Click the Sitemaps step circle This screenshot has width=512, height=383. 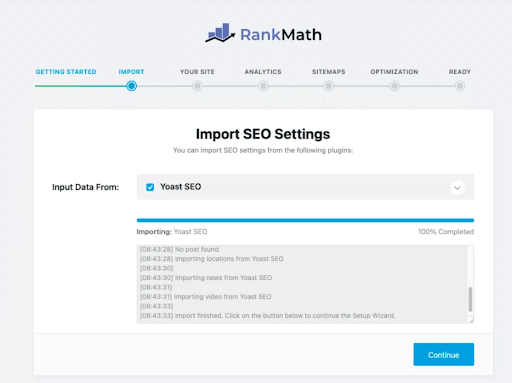click(x=329, y=86)
